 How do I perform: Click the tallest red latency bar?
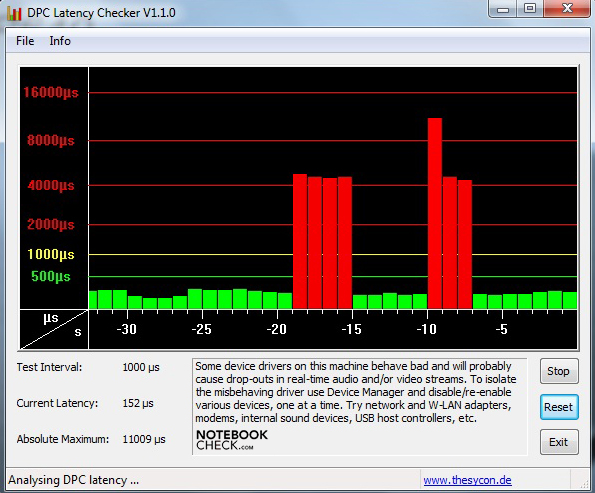click(435, 213)
